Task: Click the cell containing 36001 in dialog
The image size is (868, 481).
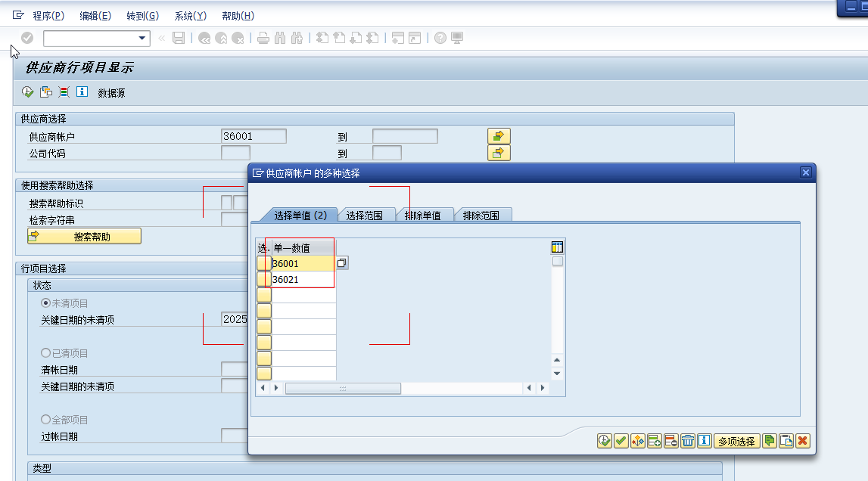Action: pyautogui.click(x=303, y=263)
